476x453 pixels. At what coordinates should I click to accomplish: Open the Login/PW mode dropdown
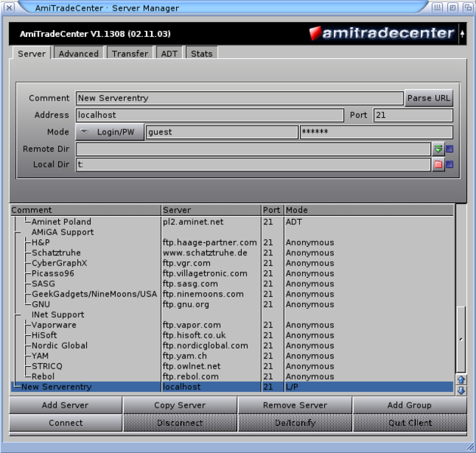coord(110,132)
